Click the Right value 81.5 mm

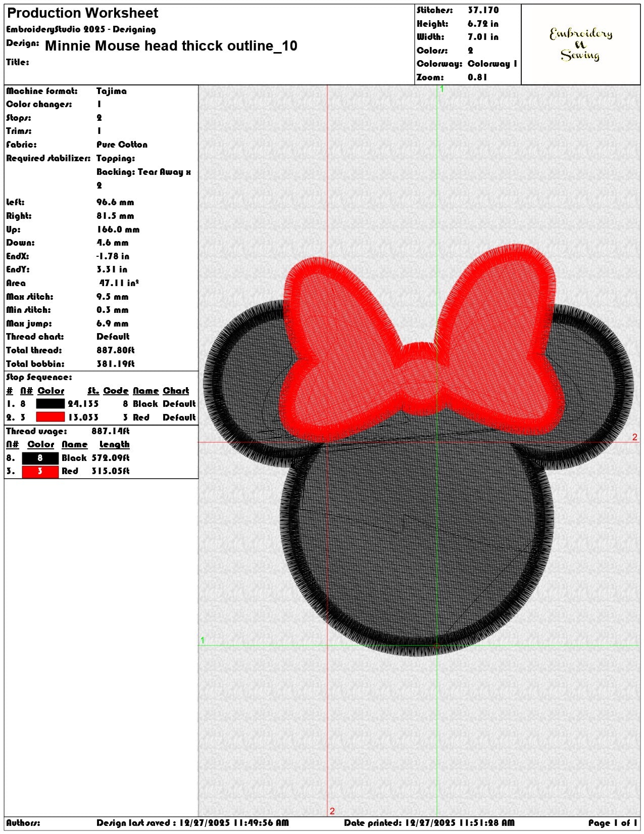click(115, 216)
